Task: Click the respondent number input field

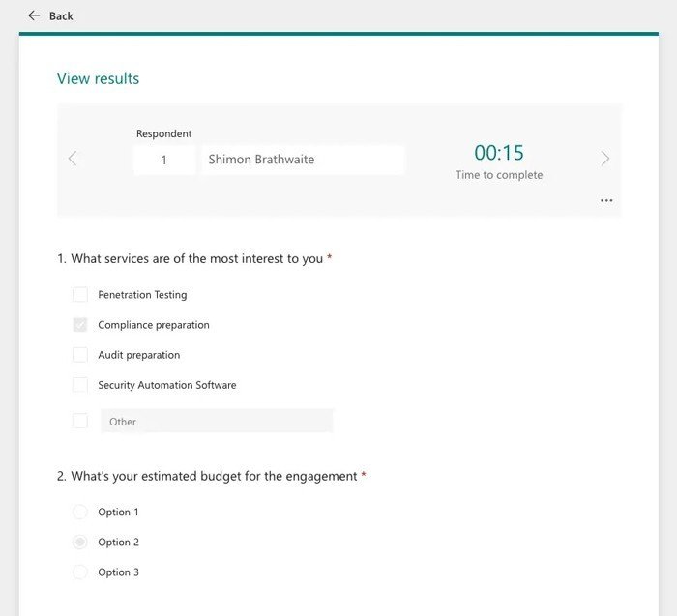Action: click(x=164, y=160)
